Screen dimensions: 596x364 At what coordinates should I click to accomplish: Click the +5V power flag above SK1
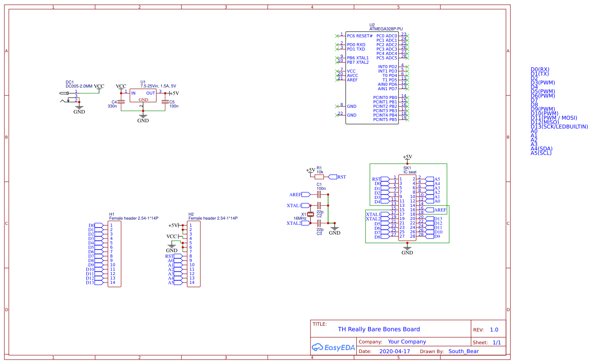(x=407, y=156)
